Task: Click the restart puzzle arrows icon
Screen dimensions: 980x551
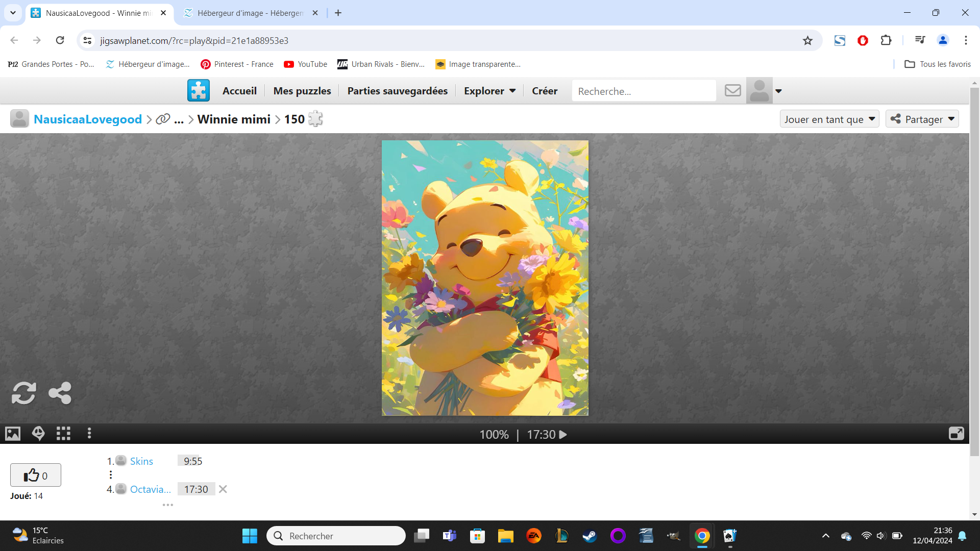Action: 23,393
